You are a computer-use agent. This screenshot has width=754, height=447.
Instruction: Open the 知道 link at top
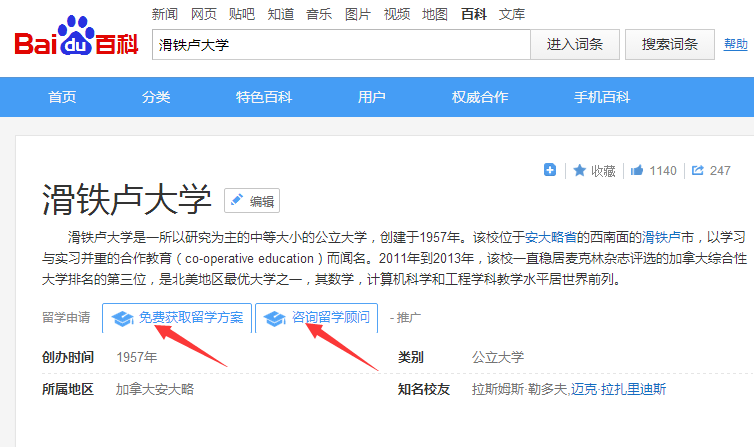coord(281,14)
